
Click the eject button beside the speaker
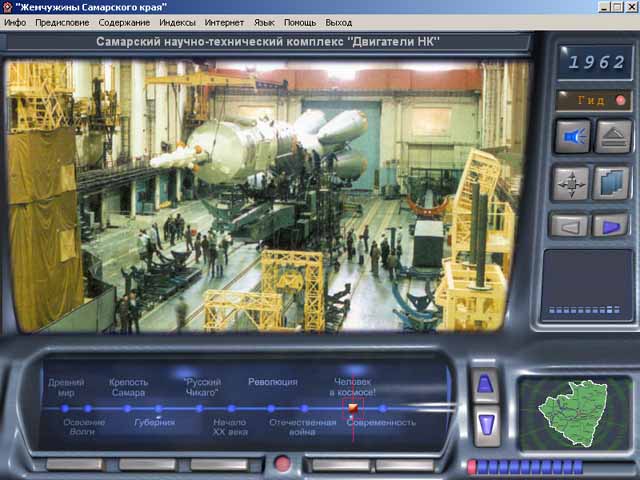pyautogui.click(x=612, y=136)
